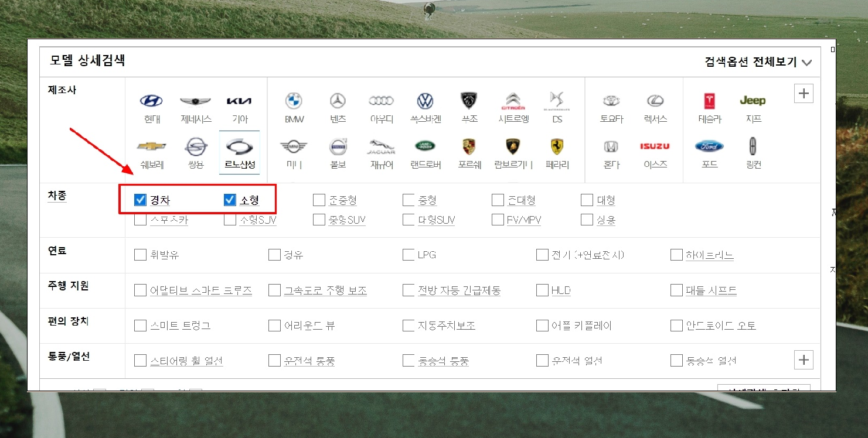
Task: Check the 휘발유 fuel checkbox
Action: 140,255
